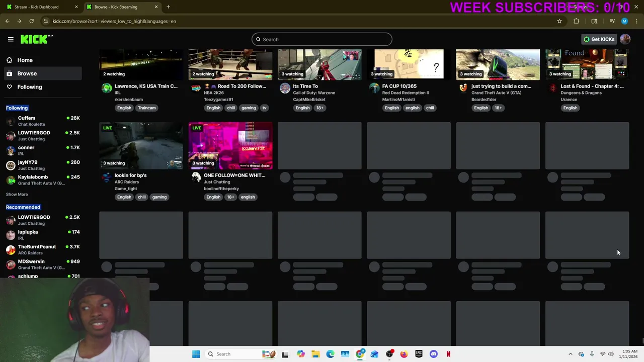
Task: Open Cuffem channel in Following list
Action: click(x=43, y=121)
